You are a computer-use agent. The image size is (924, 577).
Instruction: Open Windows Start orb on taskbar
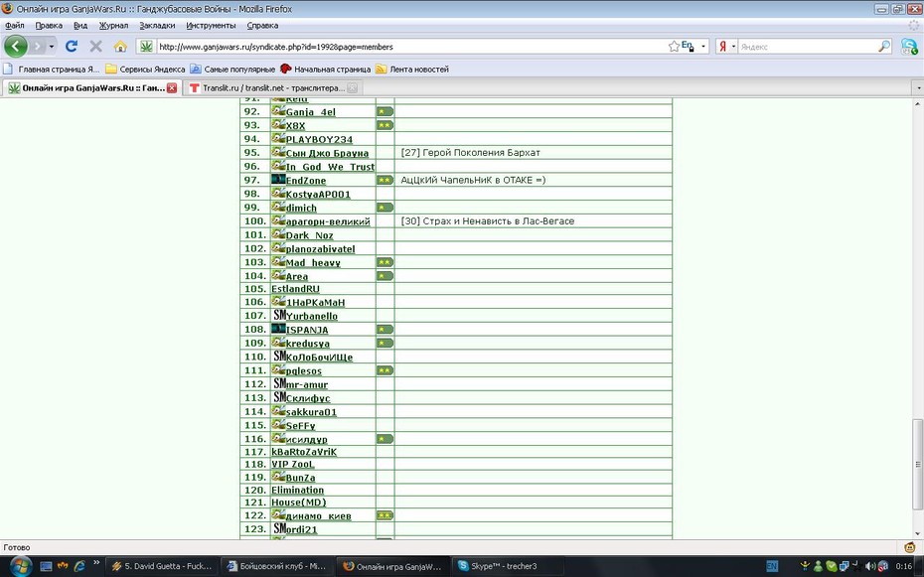pos(20,566)
